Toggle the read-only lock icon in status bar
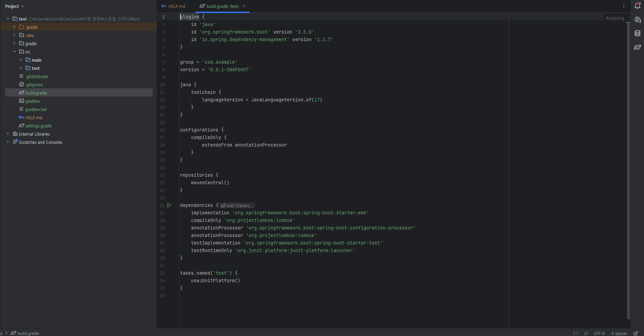 [636, 333]
